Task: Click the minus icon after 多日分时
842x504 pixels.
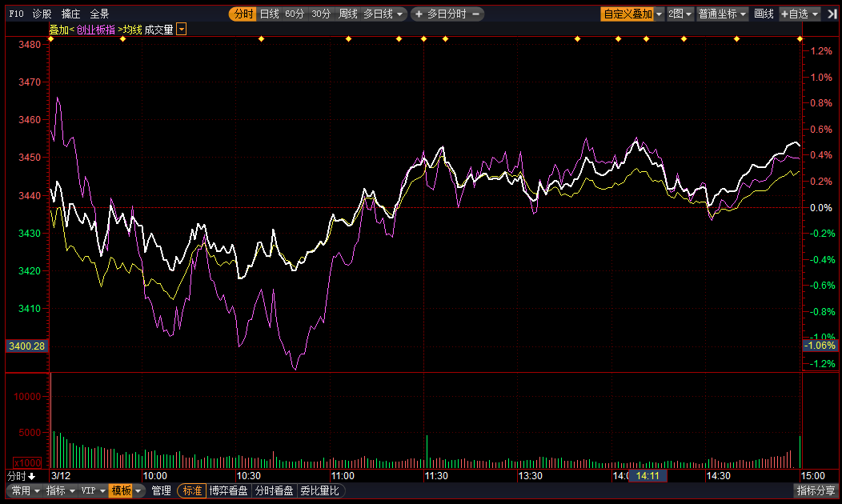Action: tap(476, 14)
